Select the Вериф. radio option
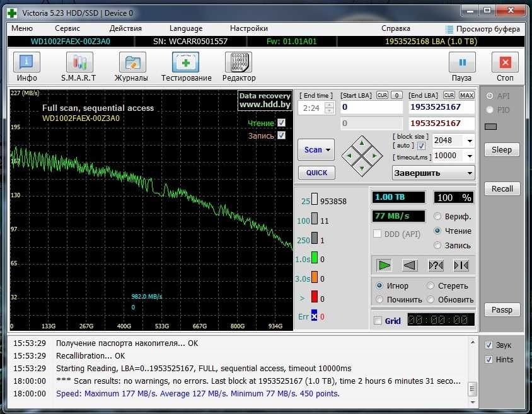Screen dimensions: 532x414 click(439, 216)
